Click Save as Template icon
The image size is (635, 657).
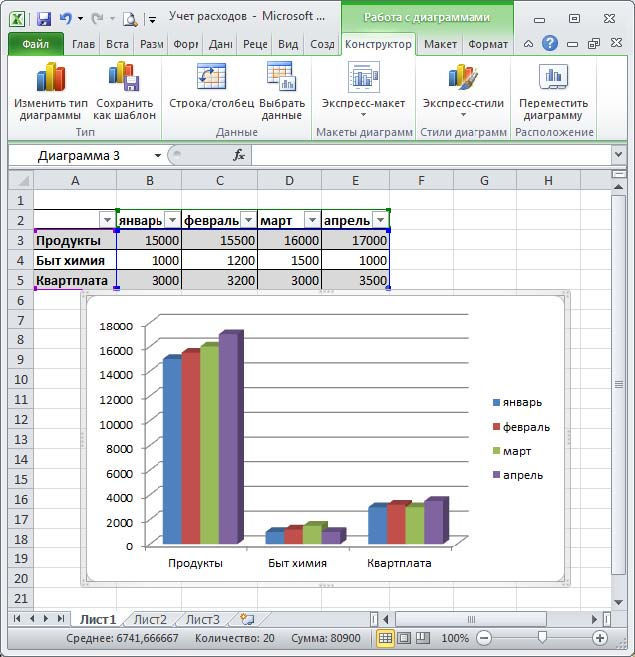tap(124, 77)
